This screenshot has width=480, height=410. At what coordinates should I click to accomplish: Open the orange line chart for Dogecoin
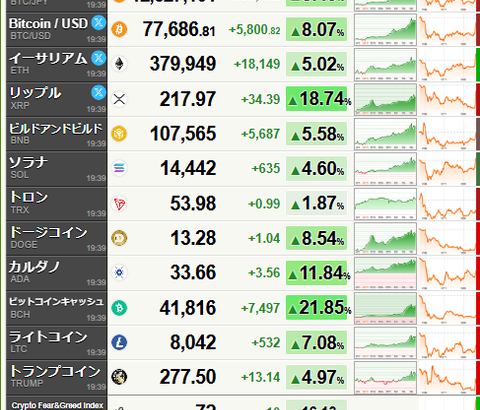[447, 238]
